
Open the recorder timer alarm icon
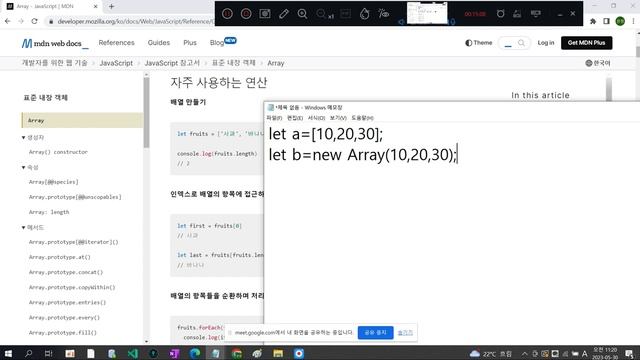pos(500,13)
